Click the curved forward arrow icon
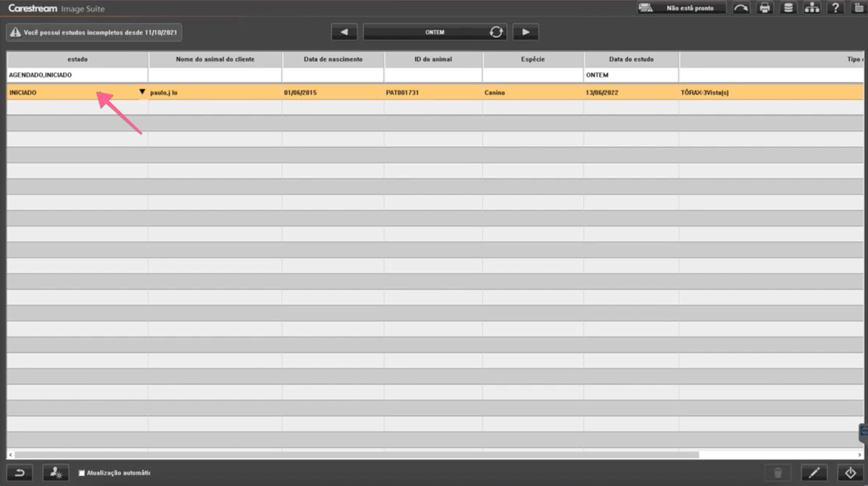Viewport: 868px width, 486px height. coord(740,8)
